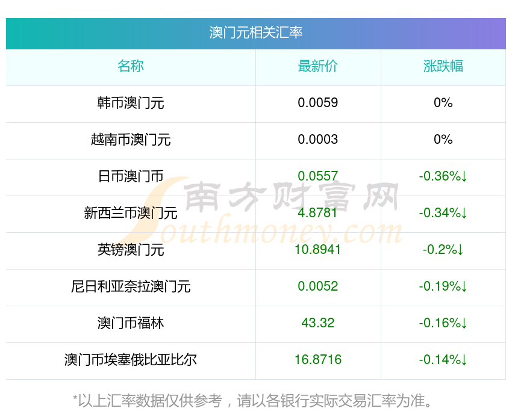512x420 pixels.
Task: Click the -0.14%↓ change value
Action: tap(443, 360)
